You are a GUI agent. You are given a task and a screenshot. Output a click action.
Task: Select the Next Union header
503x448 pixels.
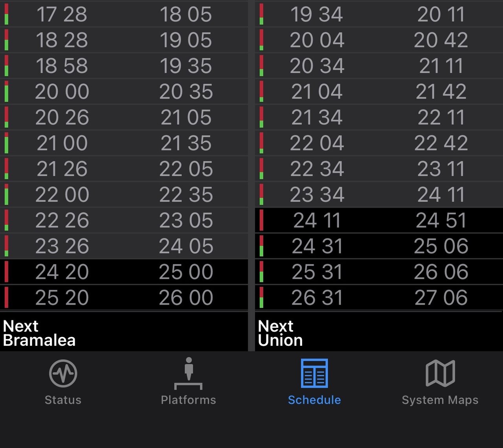(281, 333)
